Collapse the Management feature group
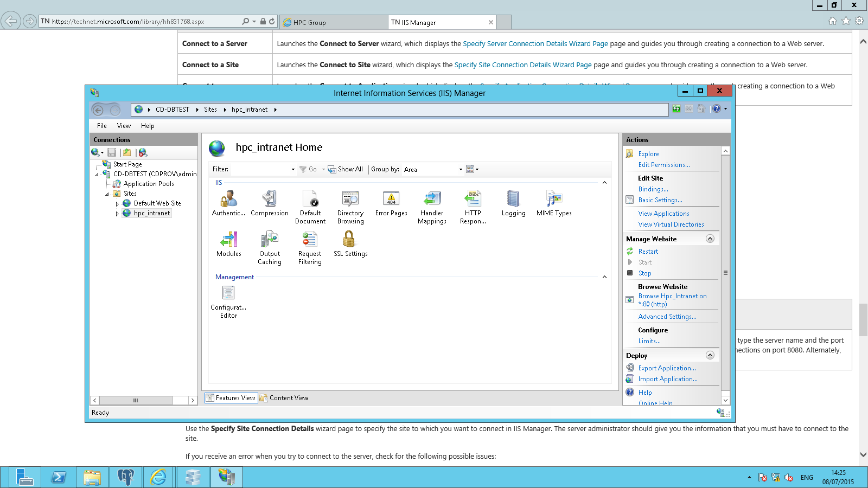The height and width of the screenshot is (488, 868). click(604, 277)
